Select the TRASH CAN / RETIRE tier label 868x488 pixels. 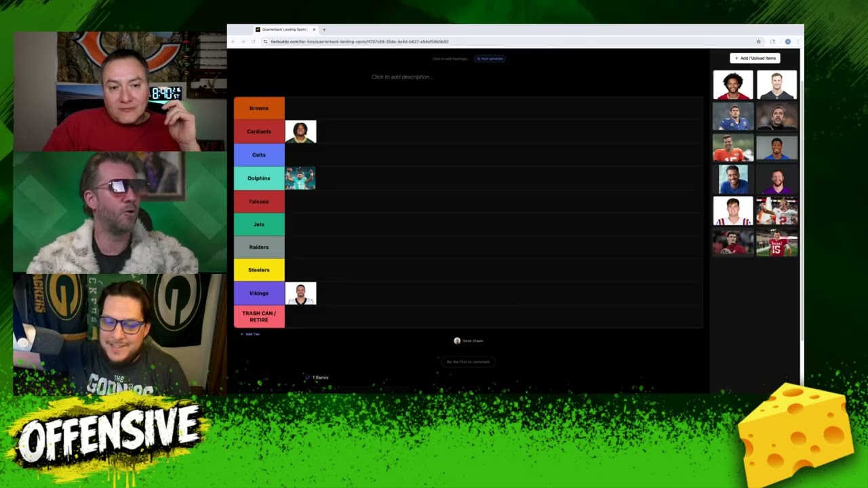(259, 317)
